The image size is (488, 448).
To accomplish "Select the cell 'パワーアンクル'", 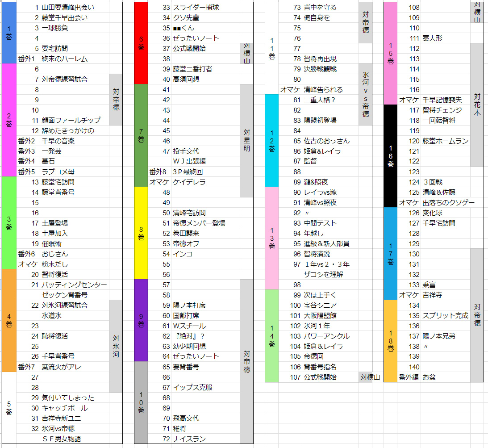I will point(330,336).
